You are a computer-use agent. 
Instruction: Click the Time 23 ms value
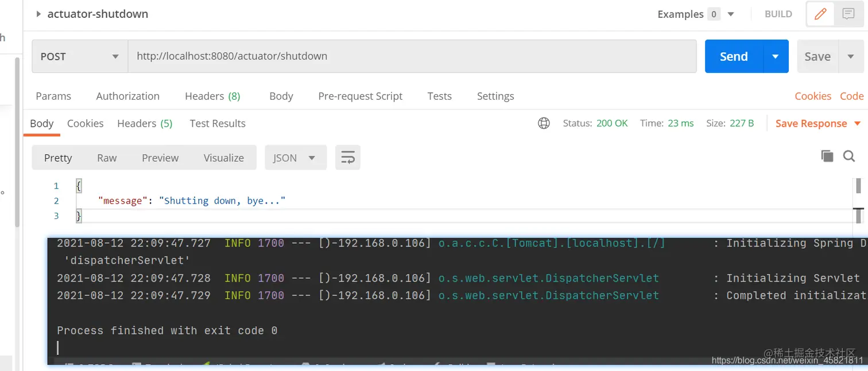(681, 123)
